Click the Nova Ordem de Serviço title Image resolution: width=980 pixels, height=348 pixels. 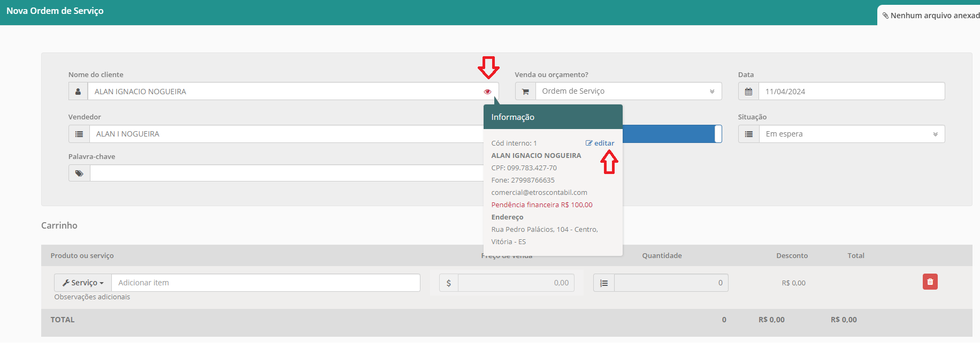(55, 11)
